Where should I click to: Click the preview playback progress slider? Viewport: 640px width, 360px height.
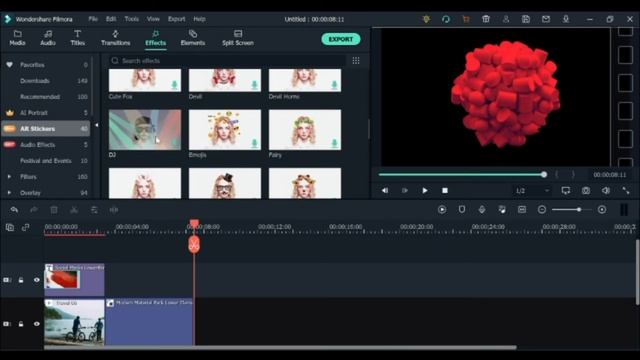463,175
